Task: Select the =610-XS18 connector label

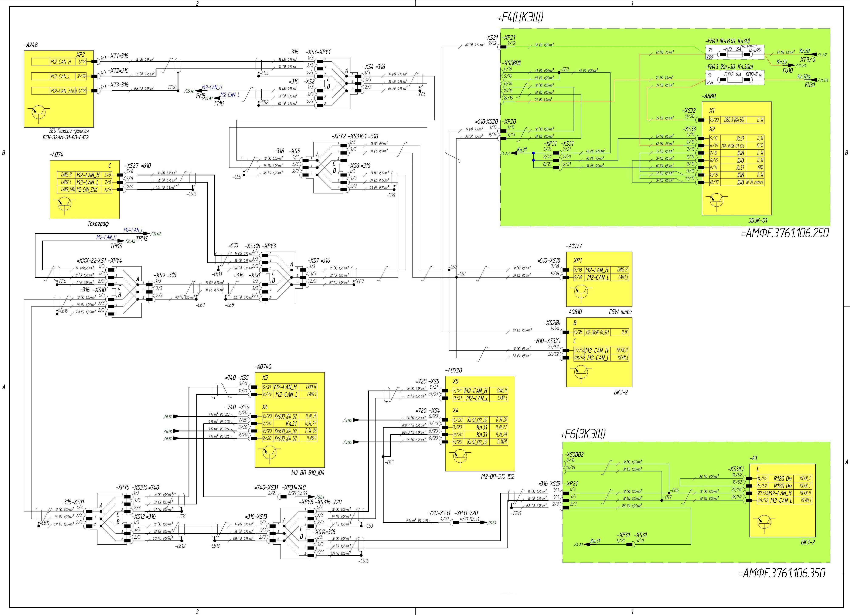Action: [549, 261]
